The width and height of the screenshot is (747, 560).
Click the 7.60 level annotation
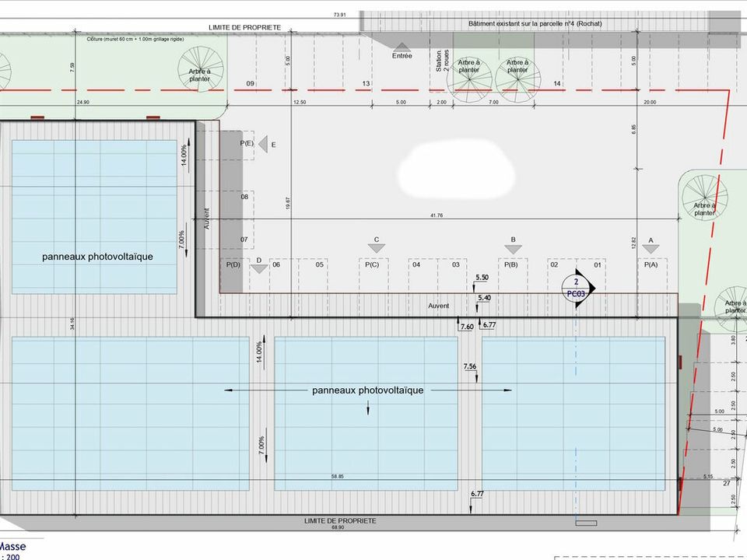[x=467, y=326]
